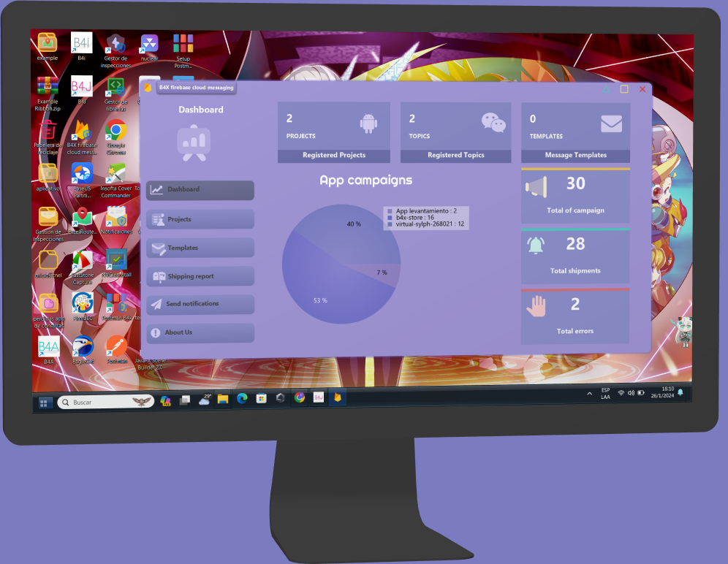Click the Registered Projects button
The width and height of the screenshot is (728, 564).
point(333,155)
